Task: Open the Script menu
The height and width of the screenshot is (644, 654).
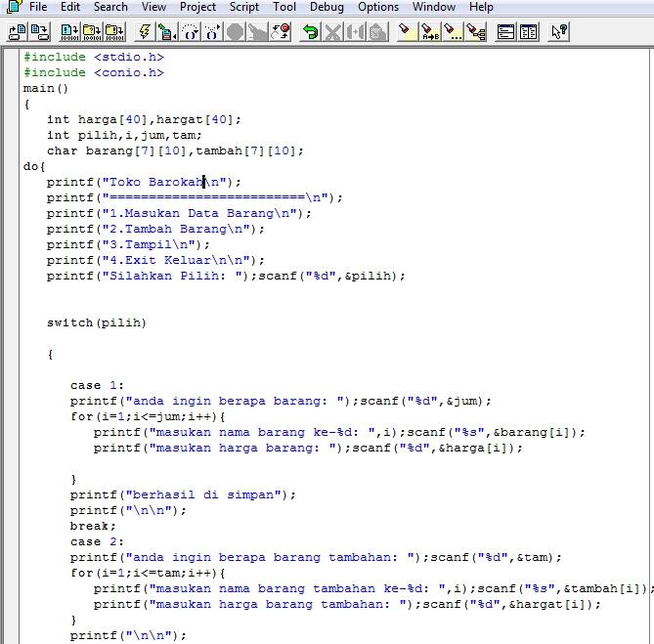Action: tap(244, 7)
